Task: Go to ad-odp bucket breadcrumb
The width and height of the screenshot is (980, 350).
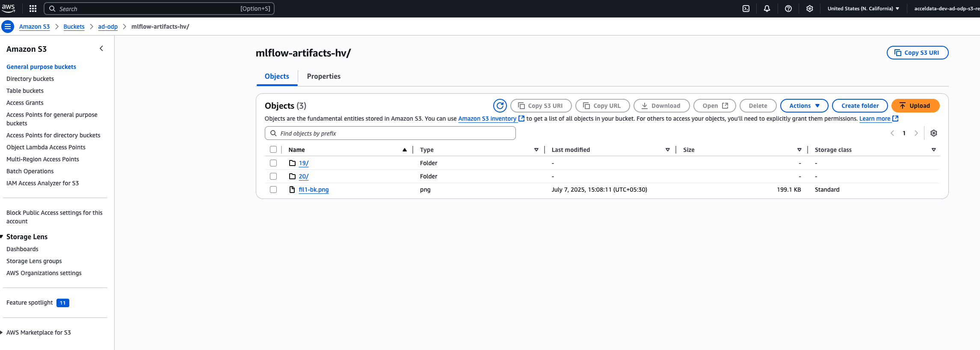Action: [108, 27]
